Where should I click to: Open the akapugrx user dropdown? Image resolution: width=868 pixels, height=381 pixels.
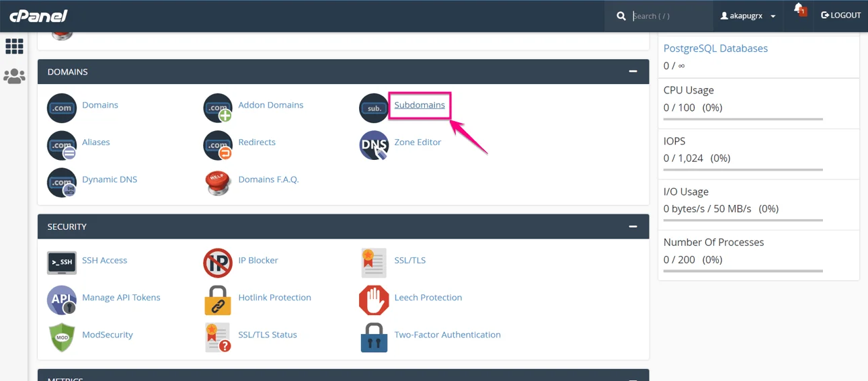748,15
